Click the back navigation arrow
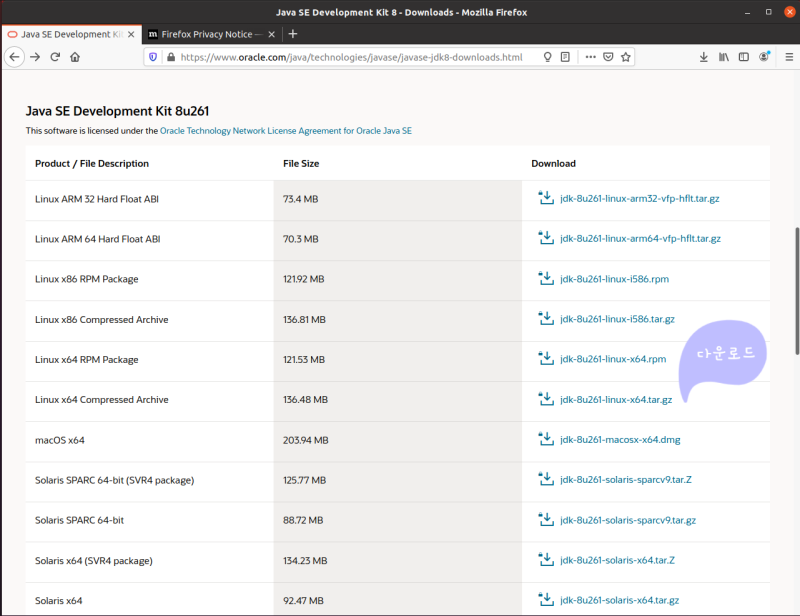Image resolution: width=800 pixels, height=616 pixels. pyautogui.click(x=14, y=57)
